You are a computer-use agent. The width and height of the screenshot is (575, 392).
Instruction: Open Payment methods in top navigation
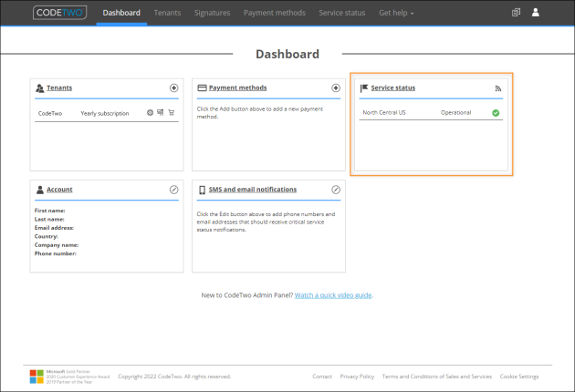tap(275, 13)
